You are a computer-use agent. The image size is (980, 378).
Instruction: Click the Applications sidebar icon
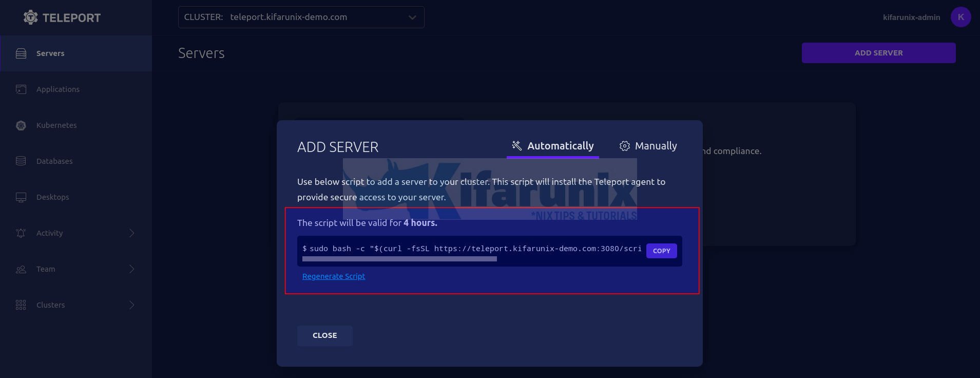click(x=21, y=89)
